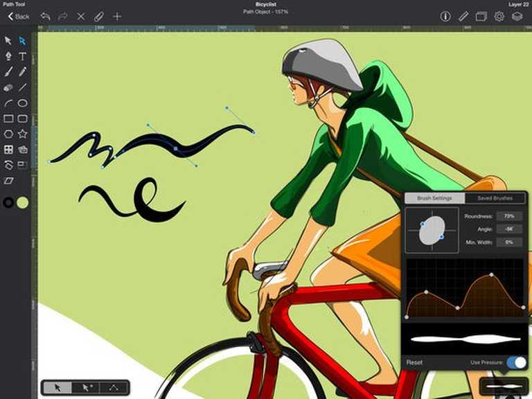Select the Brush tool
The height and width of the screenshot is (399, 532).
coord(8,71)
